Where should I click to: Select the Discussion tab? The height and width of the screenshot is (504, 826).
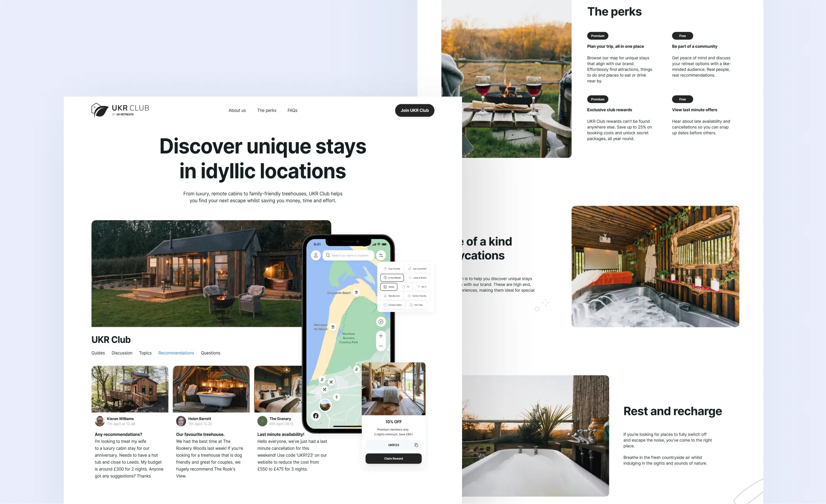(x=121, y=352)
